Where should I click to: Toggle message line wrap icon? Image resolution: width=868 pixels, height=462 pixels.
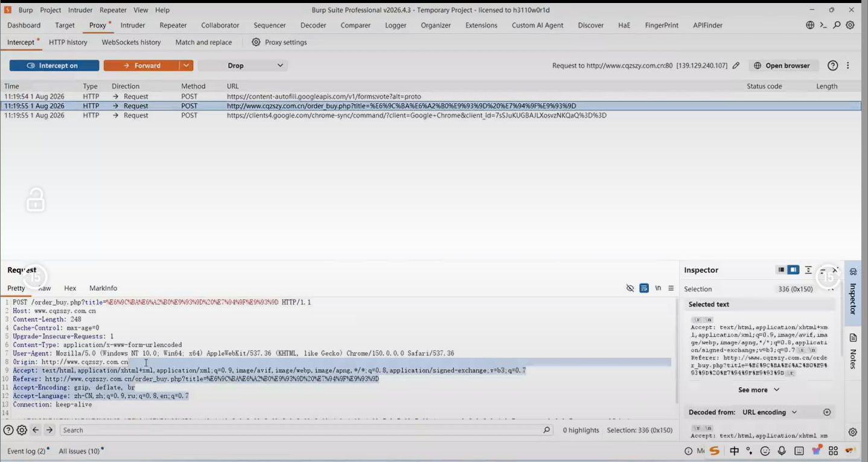pos(644,288)
